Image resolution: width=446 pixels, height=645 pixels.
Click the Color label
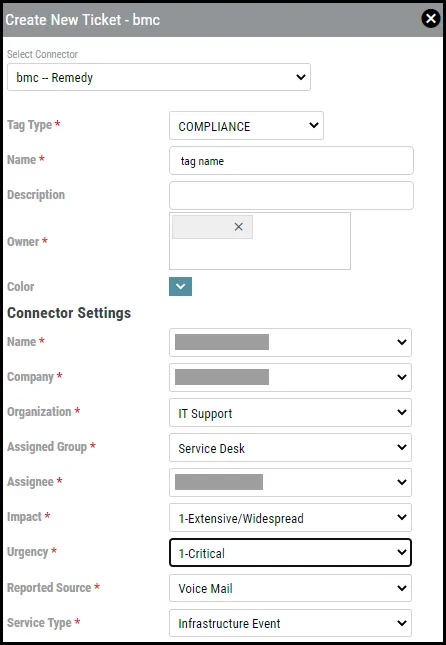point(21,286)
